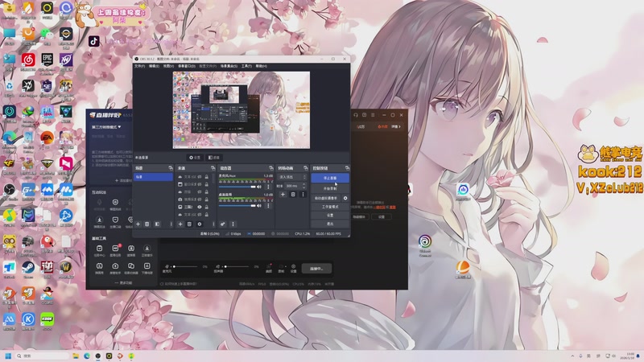Image resolution: width=644 pixels, height=362 pixels.
Task: Open scene filters icon in Scenes toolbar
Action: (157, 224)
